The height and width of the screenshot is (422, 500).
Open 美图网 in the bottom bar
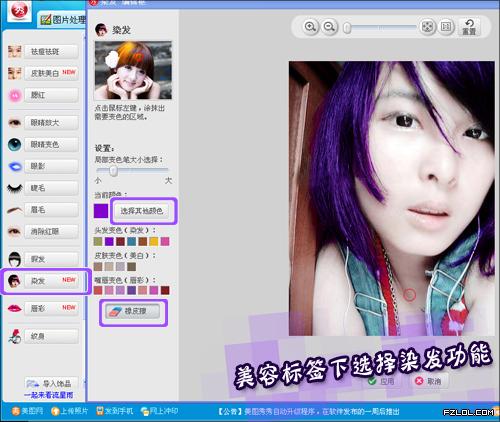27,411
